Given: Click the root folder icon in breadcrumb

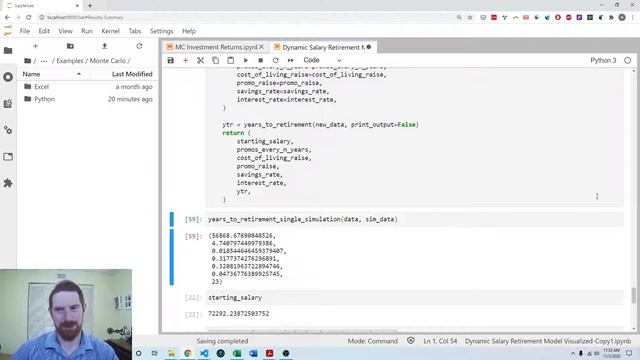Looking at the screenshot, I should click(x=27, y=60).
